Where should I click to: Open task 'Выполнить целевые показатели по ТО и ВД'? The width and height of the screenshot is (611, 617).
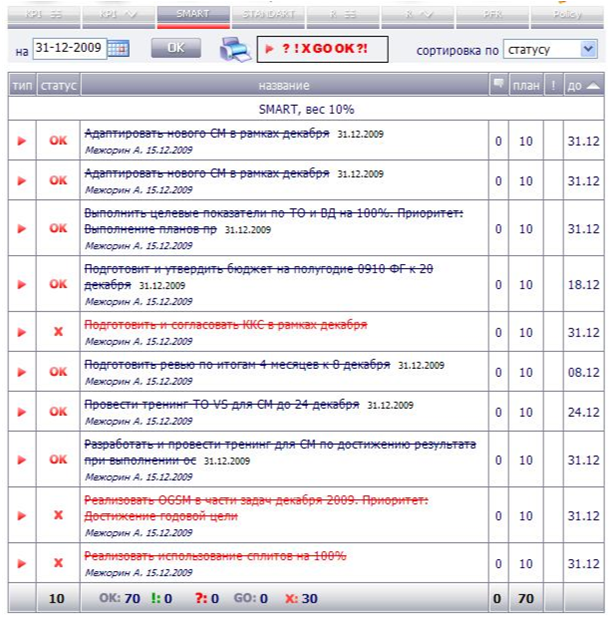click(x=273, y=221)
